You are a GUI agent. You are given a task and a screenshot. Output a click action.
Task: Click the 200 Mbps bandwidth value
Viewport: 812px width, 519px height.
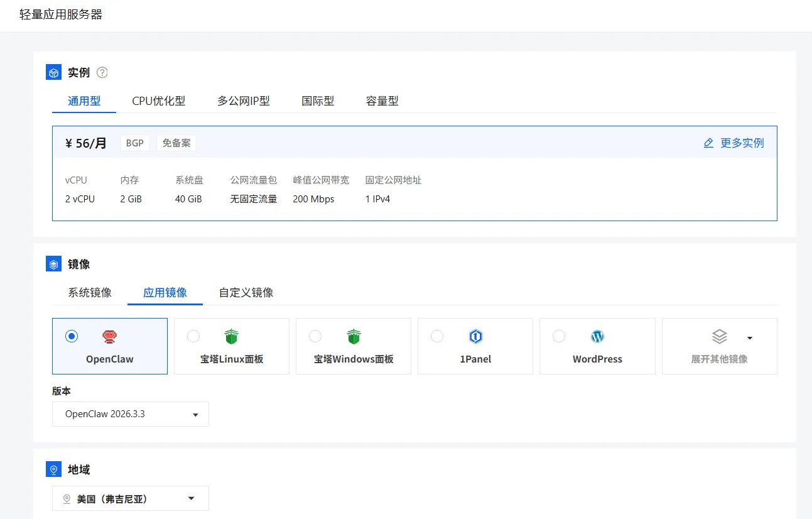[x=313, y=199]
